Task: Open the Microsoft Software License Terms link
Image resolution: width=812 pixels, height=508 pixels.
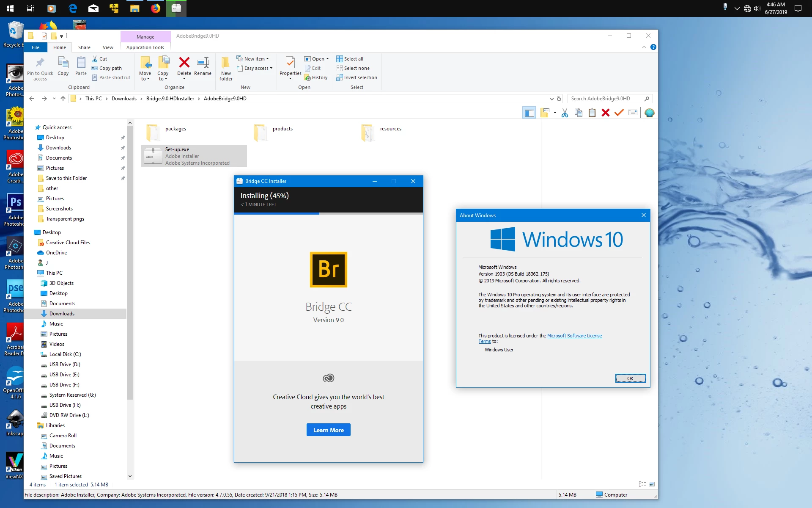Action: click(574, 336)
